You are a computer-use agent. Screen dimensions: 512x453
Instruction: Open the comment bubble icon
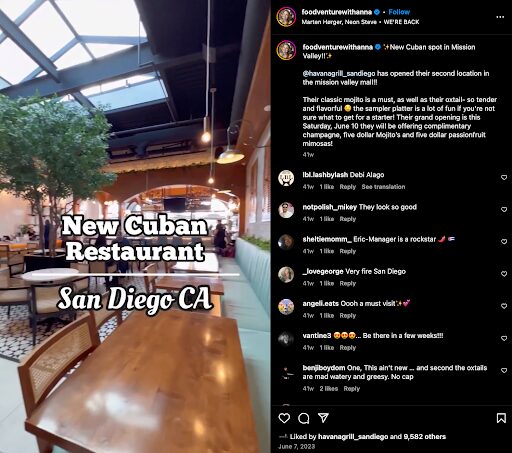[304, 418]
